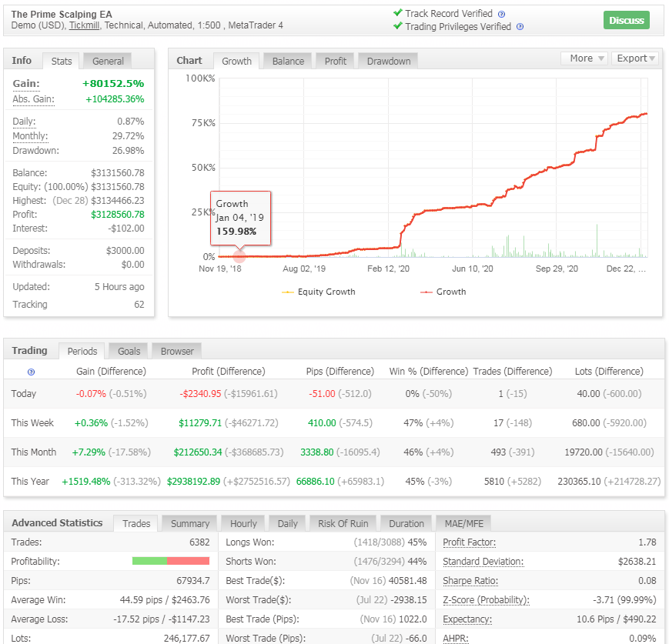Viewport: 669px width, 644px height.
Task: Click the Gain label in Info panel
Action: (x=26, y=84)
